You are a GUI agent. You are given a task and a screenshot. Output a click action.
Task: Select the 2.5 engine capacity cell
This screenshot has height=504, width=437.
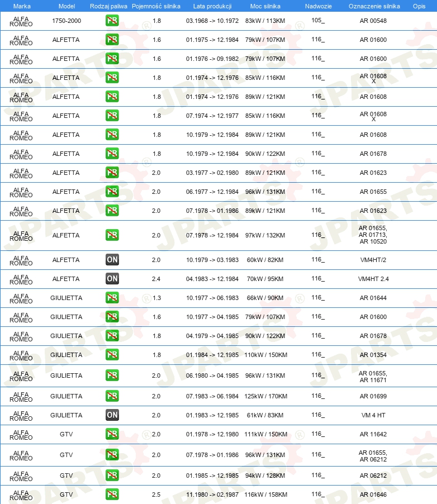click(x=156, y=495)
